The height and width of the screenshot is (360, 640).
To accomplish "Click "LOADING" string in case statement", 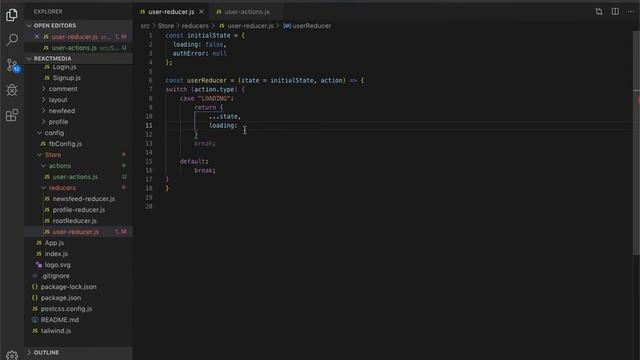I will tap(214, 98).
